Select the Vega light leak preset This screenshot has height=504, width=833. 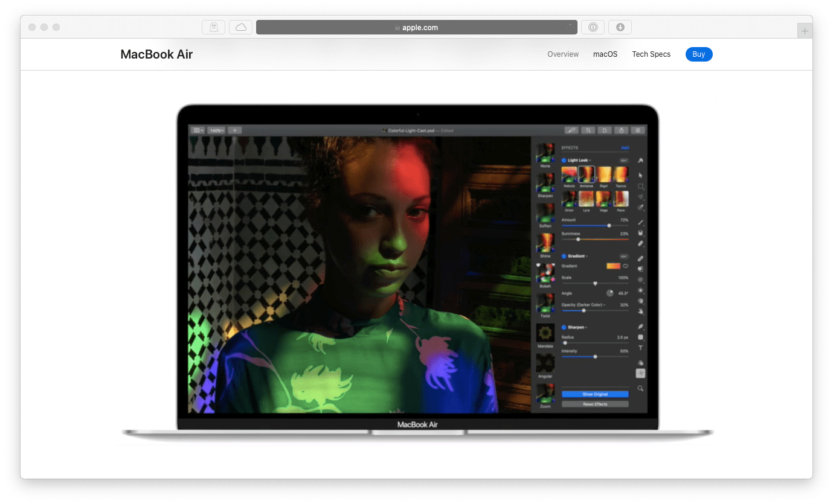click(604, 199)
